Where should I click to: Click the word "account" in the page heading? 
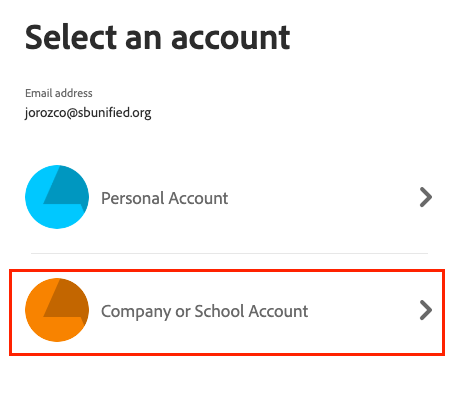[231, 38]
